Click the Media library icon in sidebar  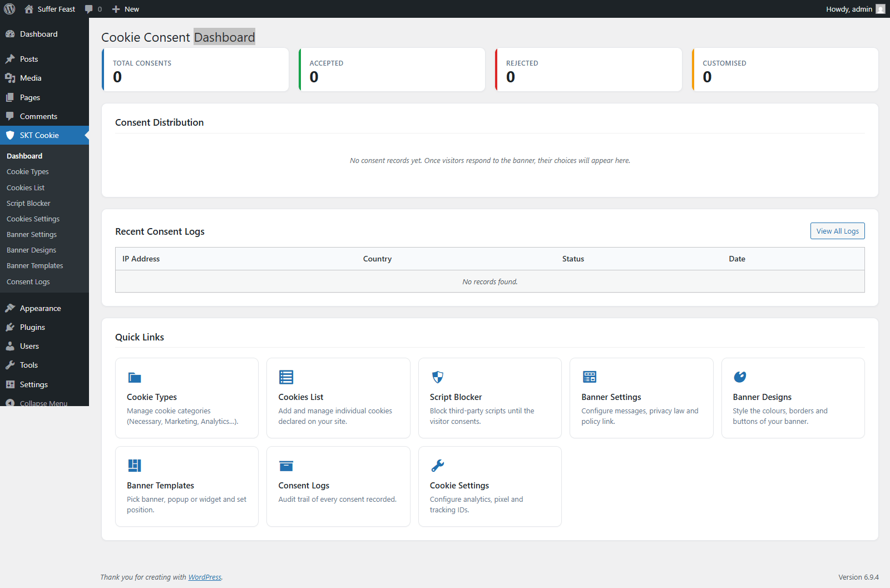(x=11, y=78)
